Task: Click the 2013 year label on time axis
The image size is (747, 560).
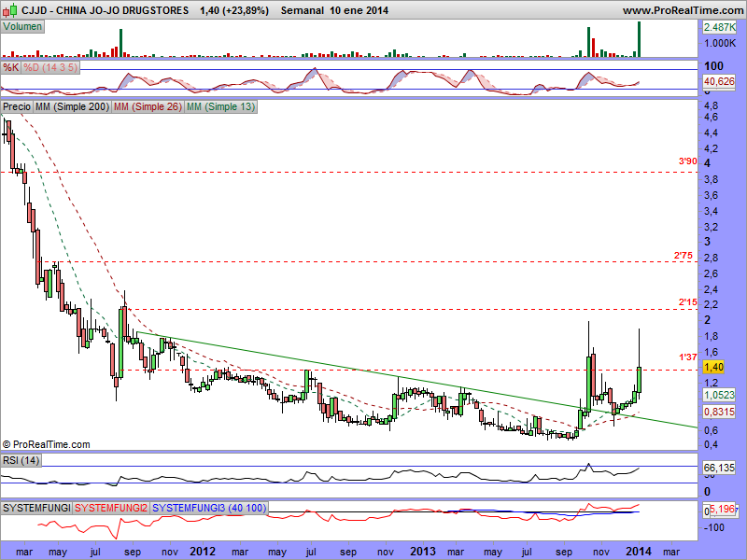Action: (423, 552)
